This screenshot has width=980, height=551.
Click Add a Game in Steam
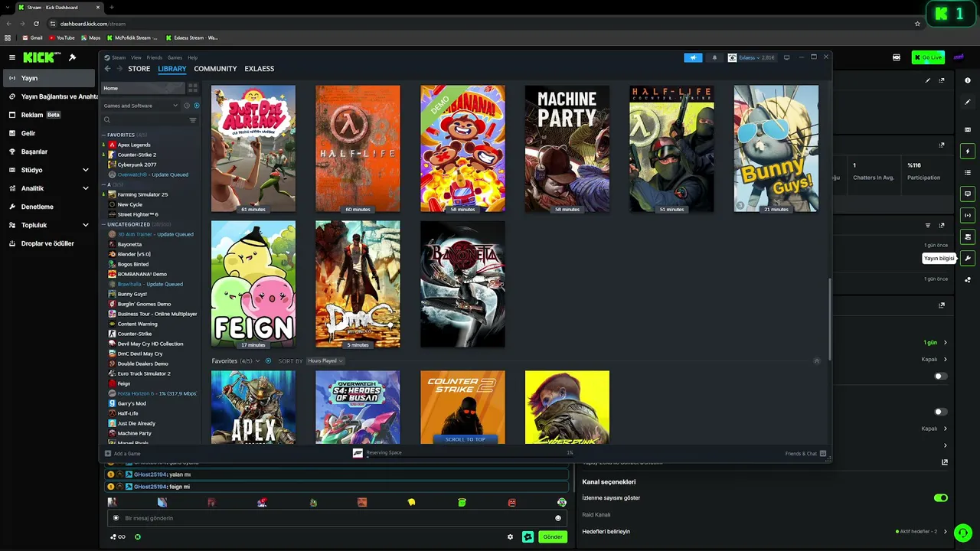click(x=123, y=454)
